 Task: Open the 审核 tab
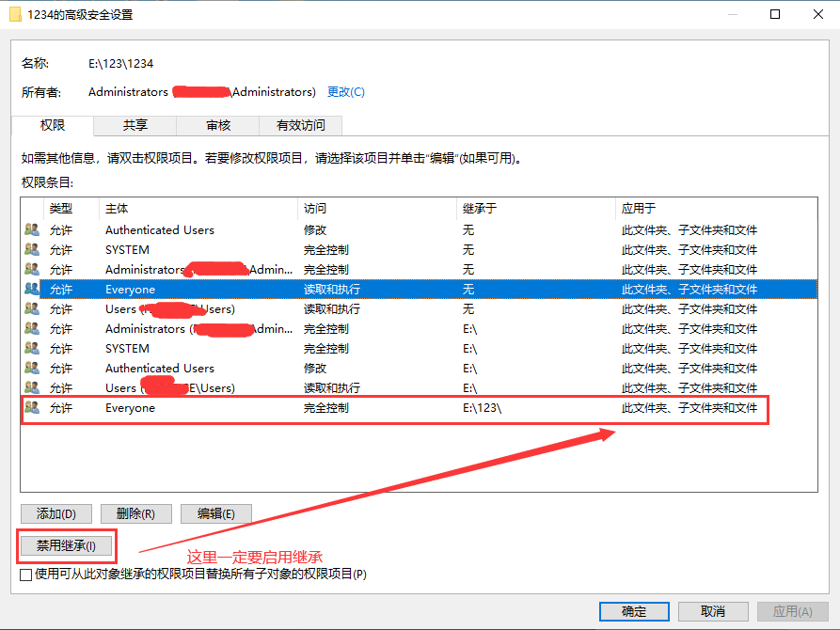[x=218, y=125]
